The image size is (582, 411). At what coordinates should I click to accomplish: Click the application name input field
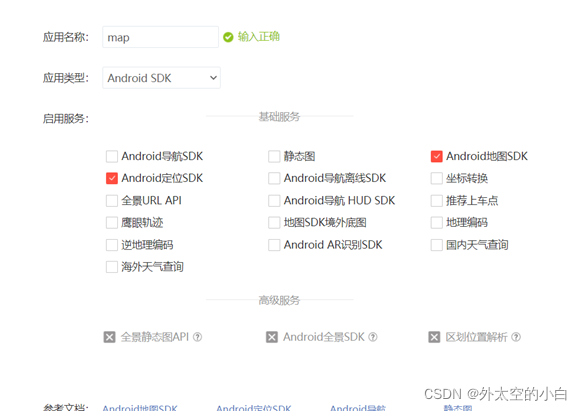(160, 37)
